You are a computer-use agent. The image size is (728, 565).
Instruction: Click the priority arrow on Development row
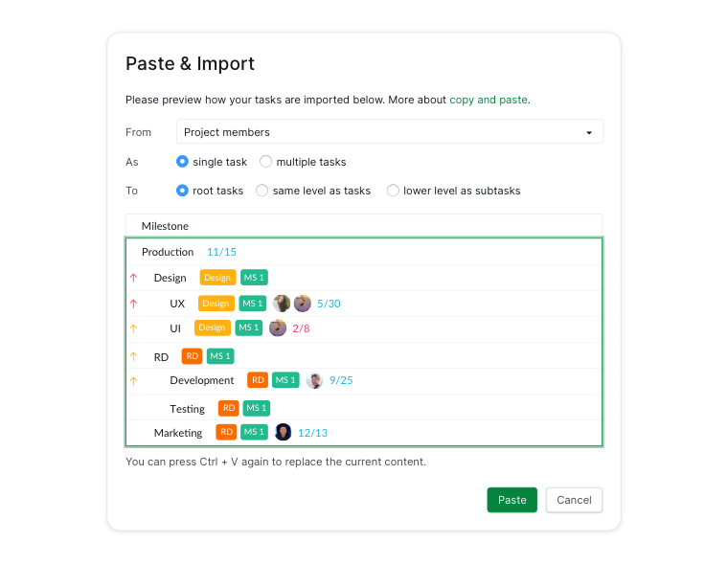pos(134,381)
